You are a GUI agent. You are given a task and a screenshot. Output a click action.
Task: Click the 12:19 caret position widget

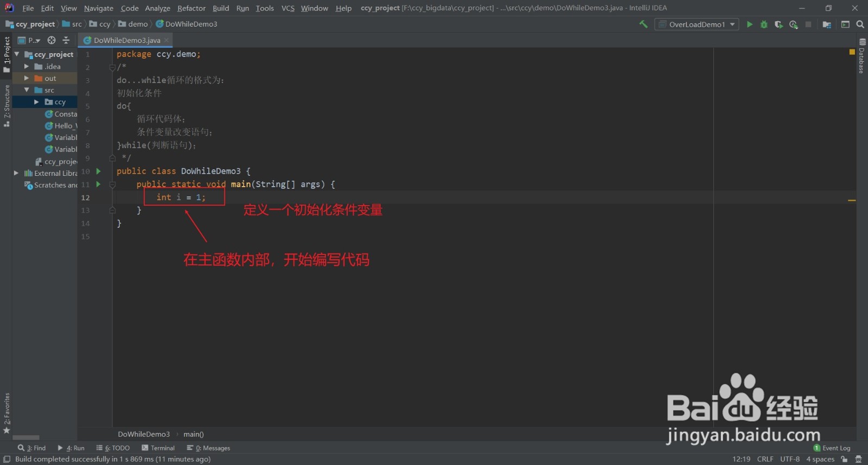coord(742,459)
